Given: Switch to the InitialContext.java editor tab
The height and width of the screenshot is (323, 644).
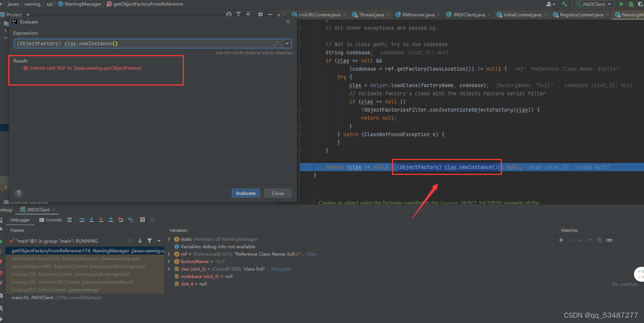Looking at the screenshot, I should pos(522,15).
